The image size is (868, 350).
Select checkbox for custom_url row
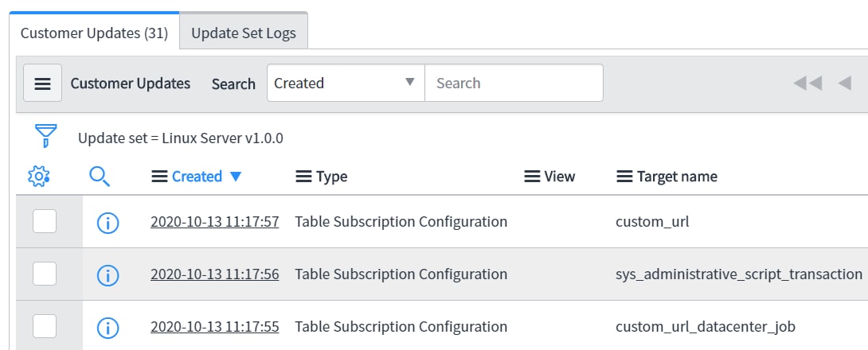[45, 222]
